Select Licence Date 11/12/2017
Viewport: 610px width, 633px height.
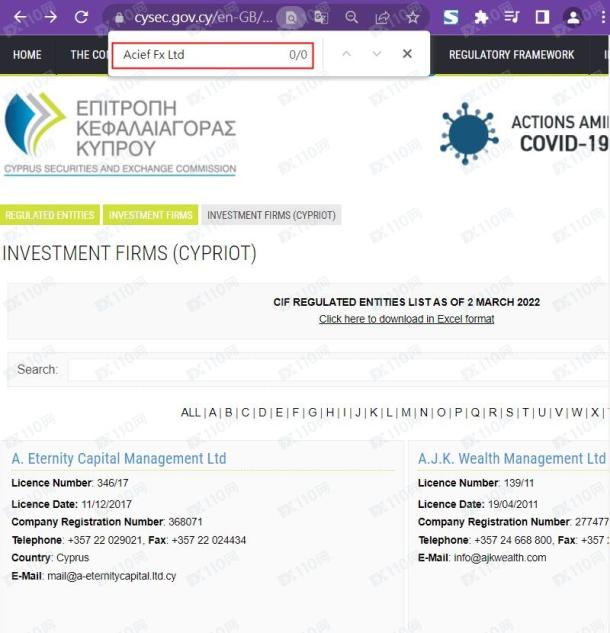click(71, 504)
